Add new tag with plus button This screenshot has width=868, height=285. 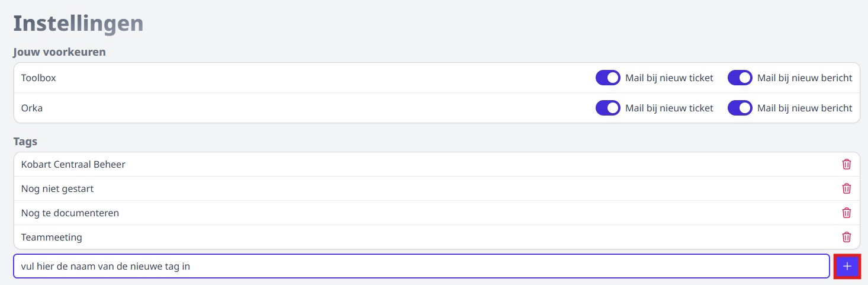tap(847, 267)
